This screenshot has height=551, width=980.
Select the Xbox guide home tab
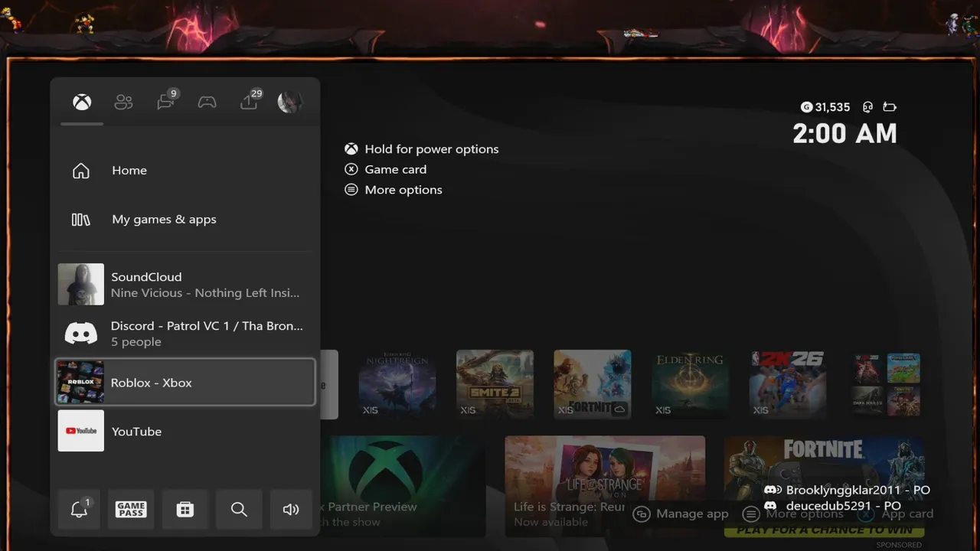pyautogui.click(x=82, y=102)
